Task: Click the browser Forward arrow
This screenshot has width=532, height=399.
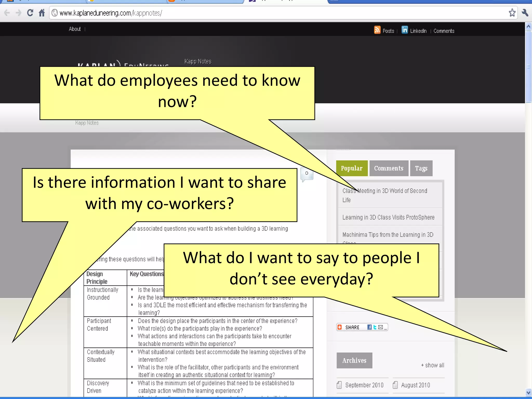Action: point(18,13)
